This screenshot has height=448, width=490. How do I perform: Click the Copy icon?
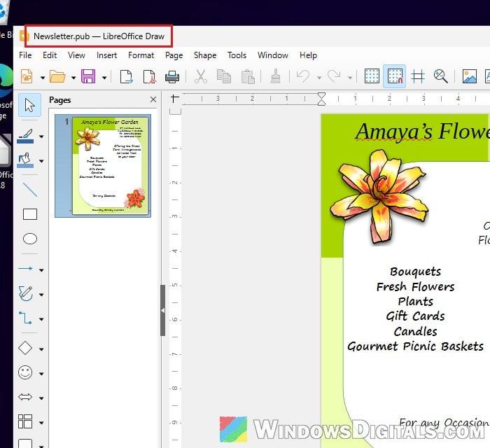coord(224,76)
